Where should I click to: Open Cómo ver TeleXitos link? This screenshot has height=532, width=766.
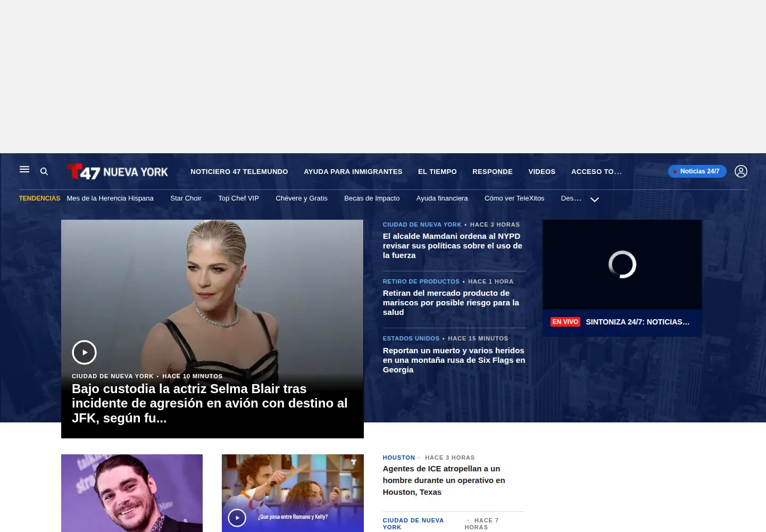pos(514,198)
